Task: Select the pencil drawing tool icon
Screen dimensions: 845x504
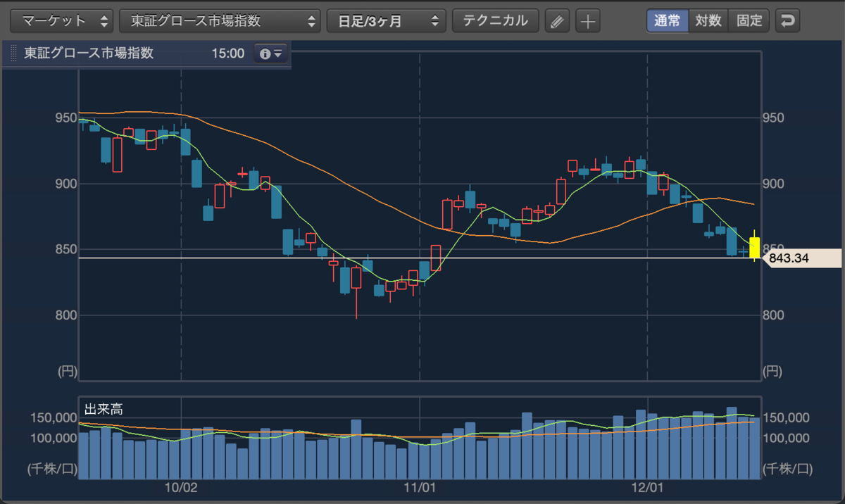Action: point(558,20)
